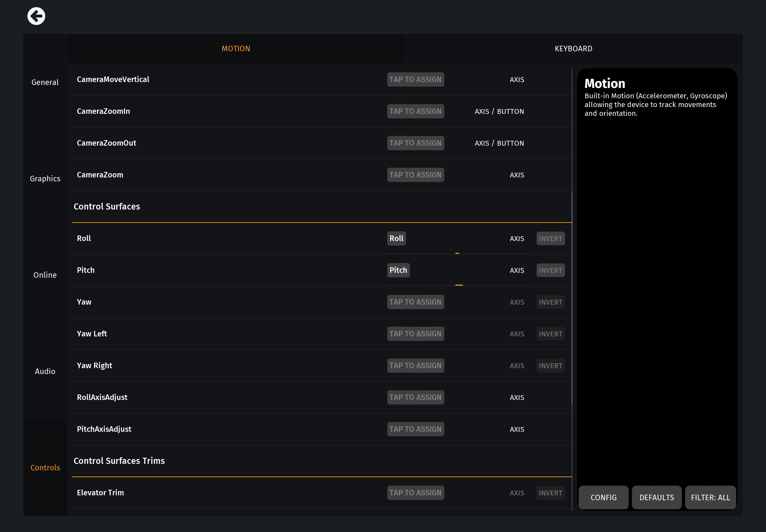Click the Roll assigned binding chip
The width and height of the screenshot is (766, 532).
click(x=396, y=239)
